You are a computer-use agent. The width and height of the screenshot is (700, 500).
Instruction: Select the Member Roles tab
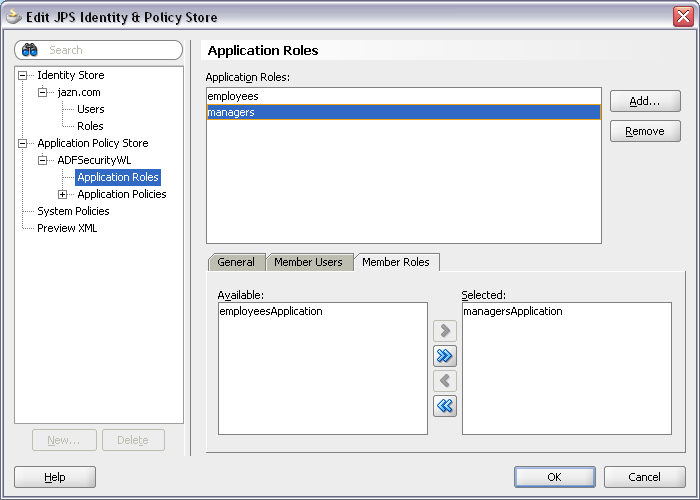(396, 262)
